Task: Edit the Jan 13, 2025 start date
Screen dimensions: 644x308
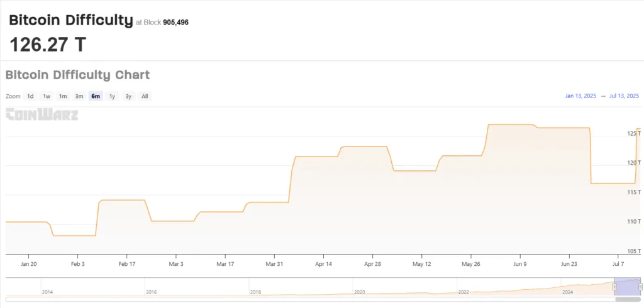Action: pos(579,96)
